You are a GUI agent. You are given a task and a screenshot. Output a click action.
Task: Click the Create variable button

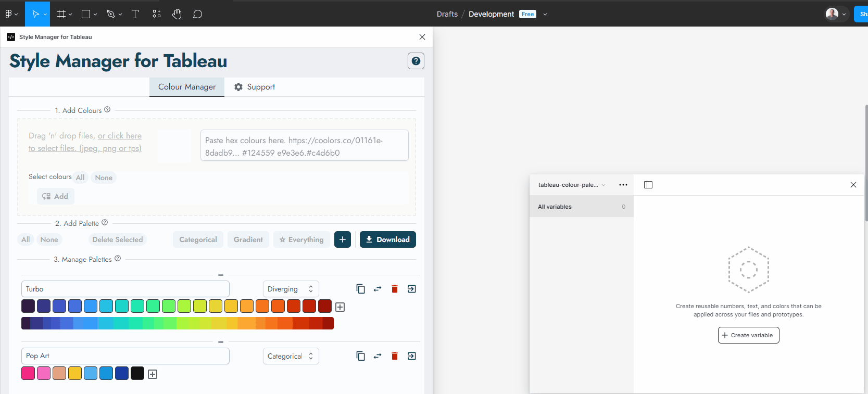[x=748, y=335]
